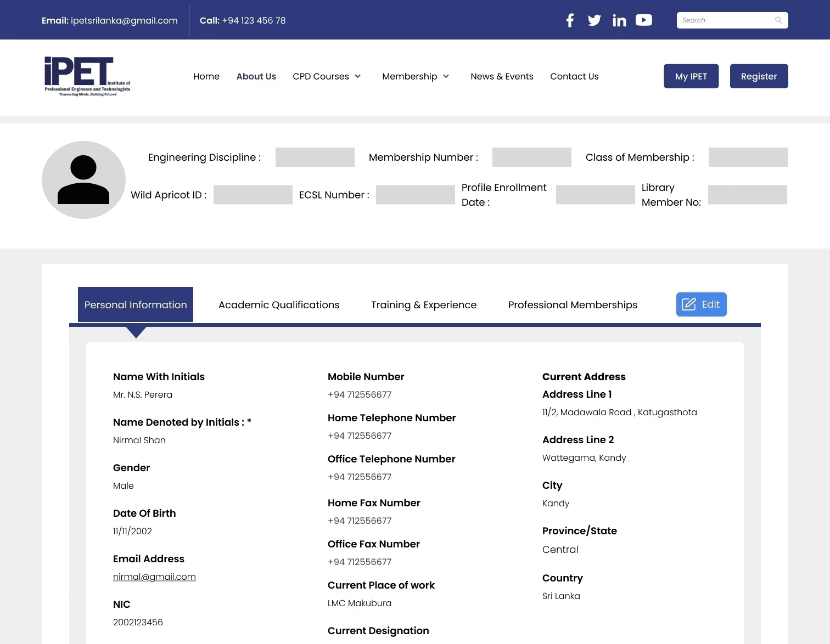830x644 pixels.
Task: Click the Class of Membership value field
Action: coord(748,157)
